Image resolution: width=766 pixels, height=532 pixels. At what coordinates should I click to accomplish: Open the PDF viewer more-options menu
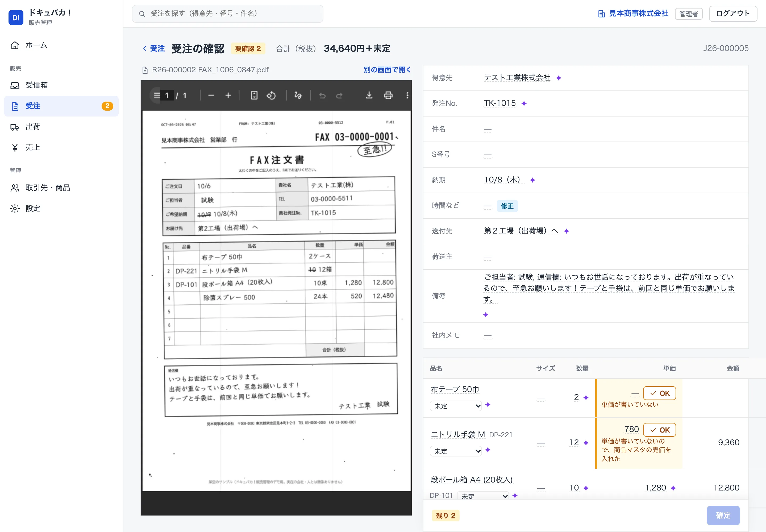click(x=407, y=95)
